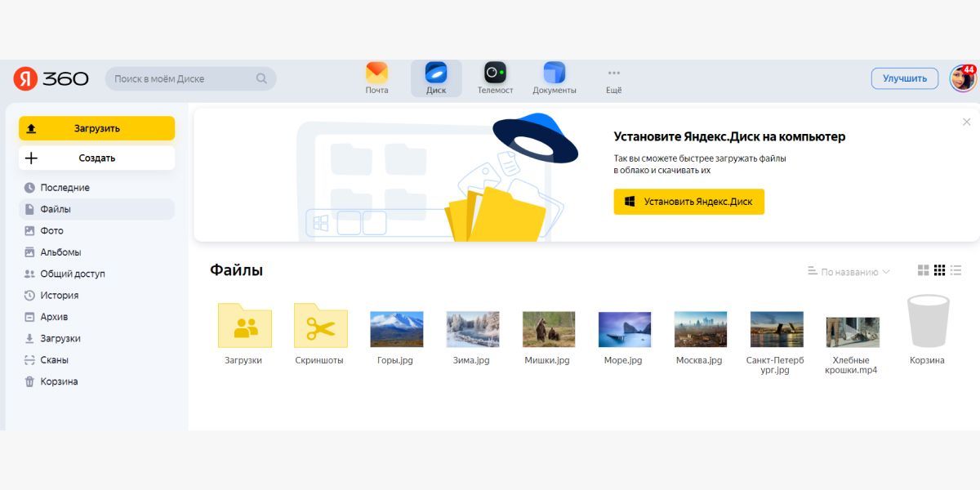Viewport: 980px width, 490px height.
Task: Open Сканы in the sidebar
Action: pos(96,360)
